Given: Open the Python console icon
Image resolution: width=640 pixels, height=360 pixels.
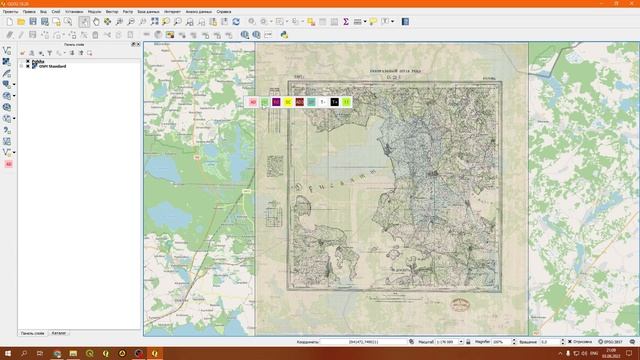Looking at the screenshot, I should (x=284, y=35).
